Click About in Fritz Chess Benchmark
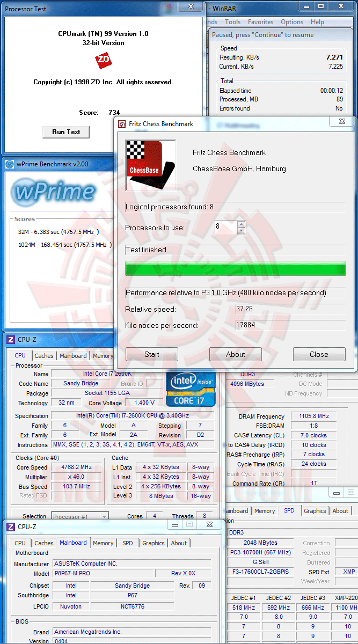Image resolution: width=358 pixels, height=644 pixels. coord(236,354)
